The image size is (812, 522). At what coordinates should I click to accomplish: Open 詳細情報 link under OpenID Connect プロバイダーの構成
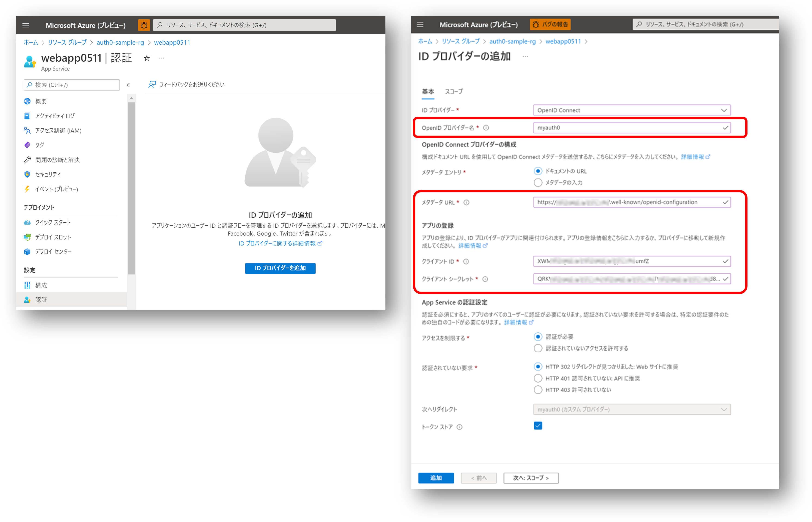[x=695, y=157]
